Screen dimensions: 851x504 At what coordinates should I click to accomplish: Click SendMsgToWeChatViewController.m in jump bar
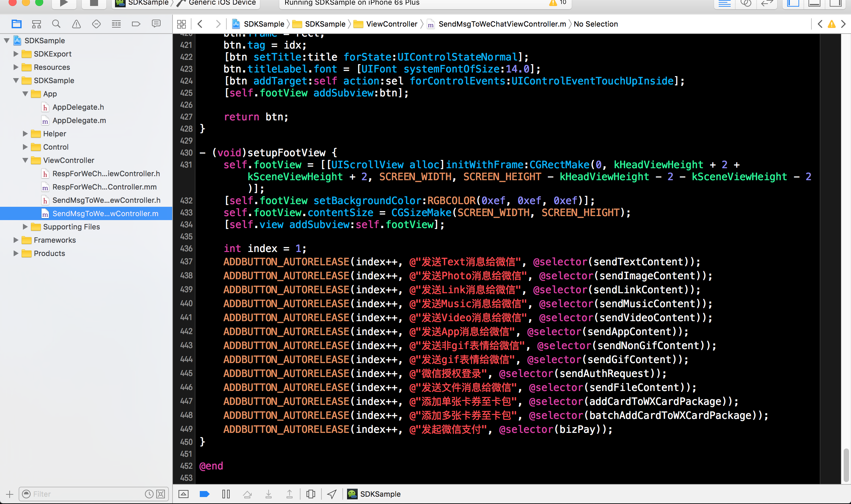click(x=497, y=24)
